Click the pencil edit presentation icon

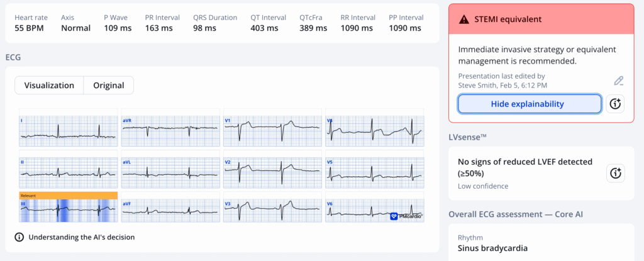pos(619,81)
